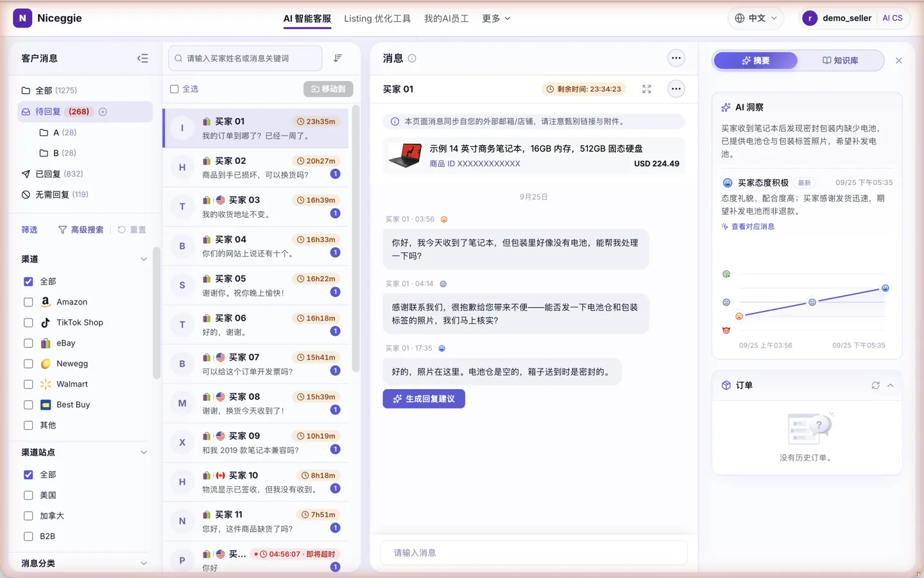Enable the TikTok Shop channel filter
This screenshot has height=578, width=924.
(28, 322)
